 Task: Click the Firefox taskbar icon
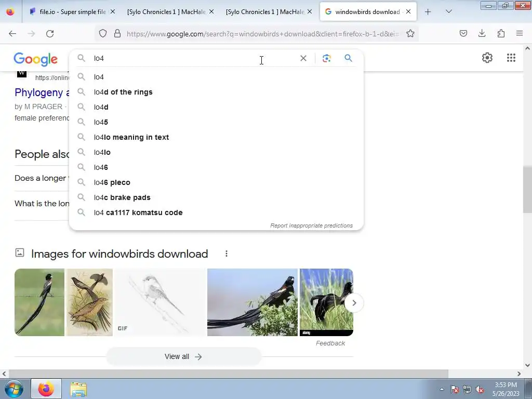(46, 389)
